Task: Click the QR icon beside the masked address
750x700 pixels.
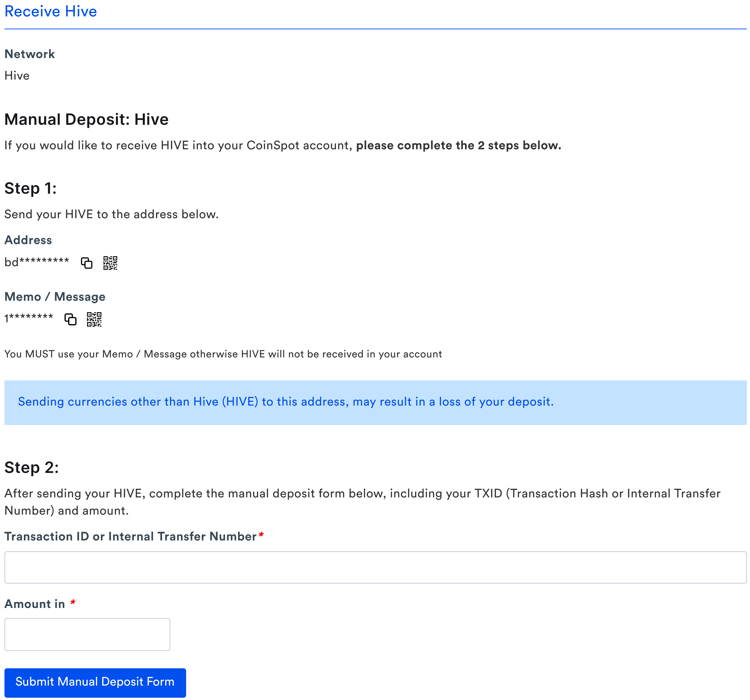Action: [x=110, y=263]
